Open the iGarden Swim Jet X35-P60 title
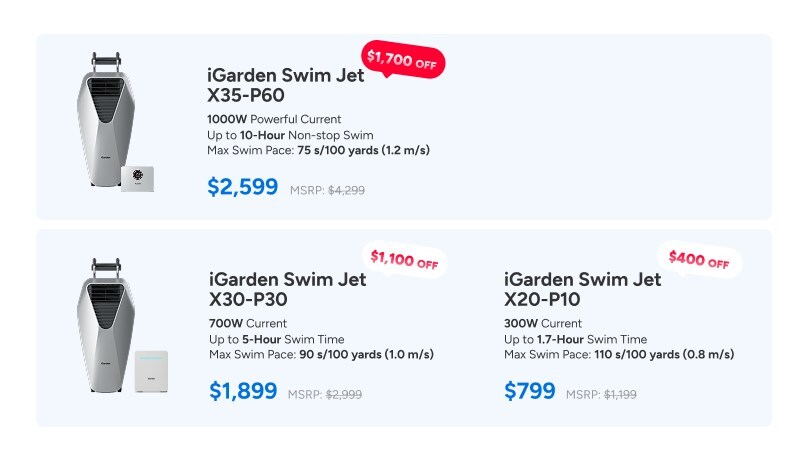 284,86
